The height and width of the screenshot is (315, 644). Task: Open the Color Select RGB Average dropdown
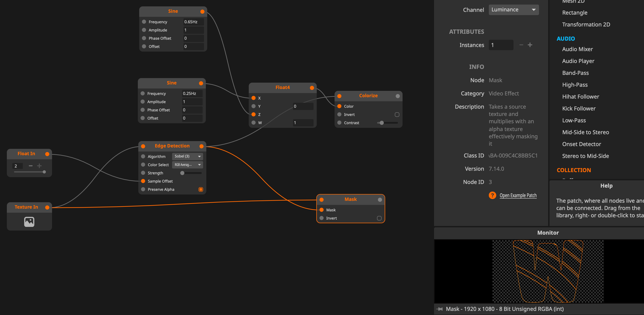187,165
